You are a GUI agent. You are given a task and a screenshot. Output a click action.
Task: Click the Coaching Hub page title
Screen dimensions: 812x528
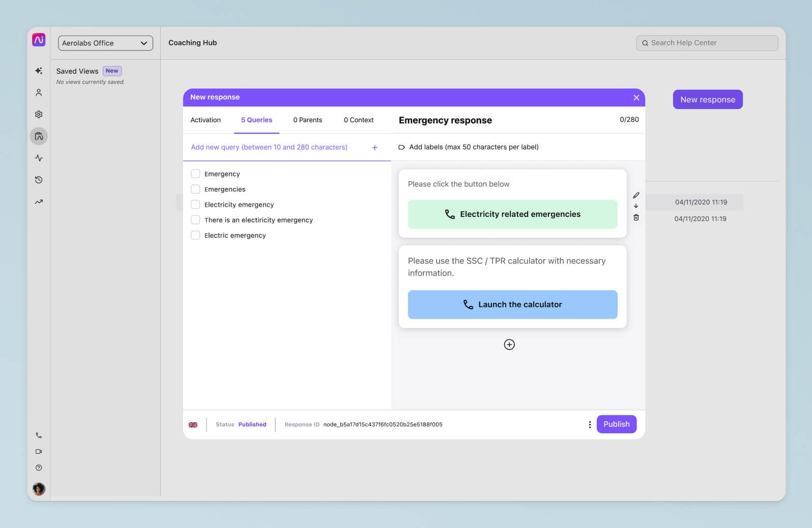click(193, 43)
